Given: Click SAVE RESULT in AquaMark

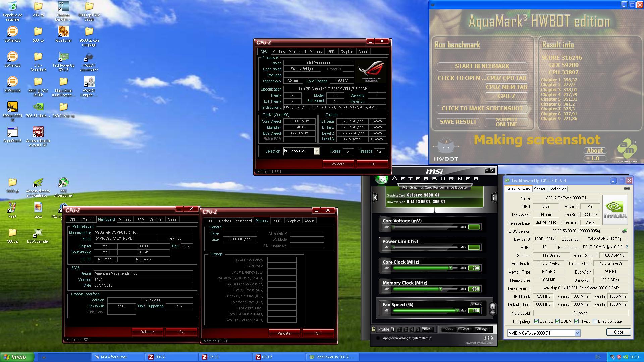Looking at the screenshot, I should [458, 122].
